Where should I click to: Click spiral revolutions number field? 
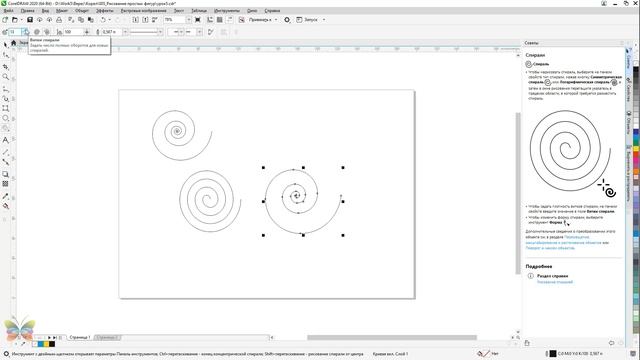[15, 32]
